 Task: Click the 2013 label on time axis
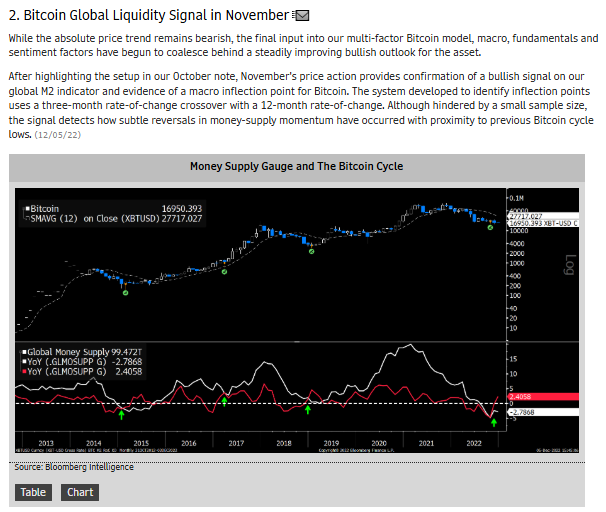pyautogui.click(x=46, y=443)
